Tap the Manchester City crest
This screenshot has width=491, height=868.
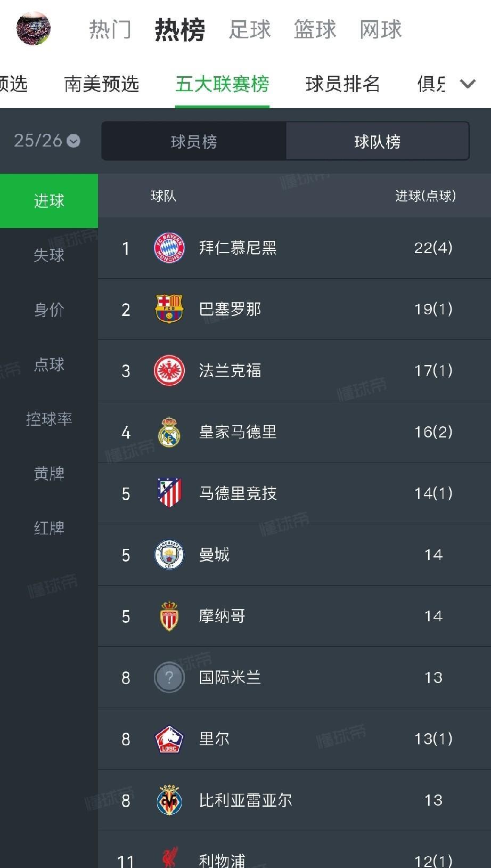pyautogui.click(x=169, y=555)
